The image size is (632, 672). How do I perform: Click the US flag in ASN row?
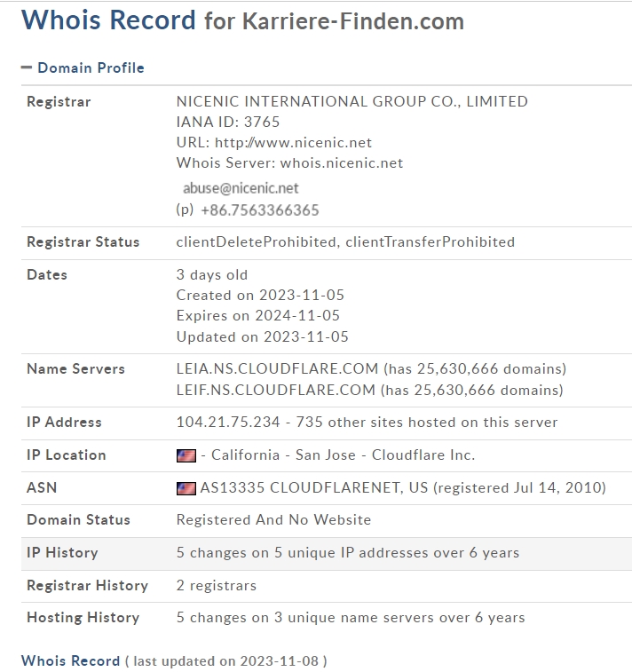click(186, 488)
